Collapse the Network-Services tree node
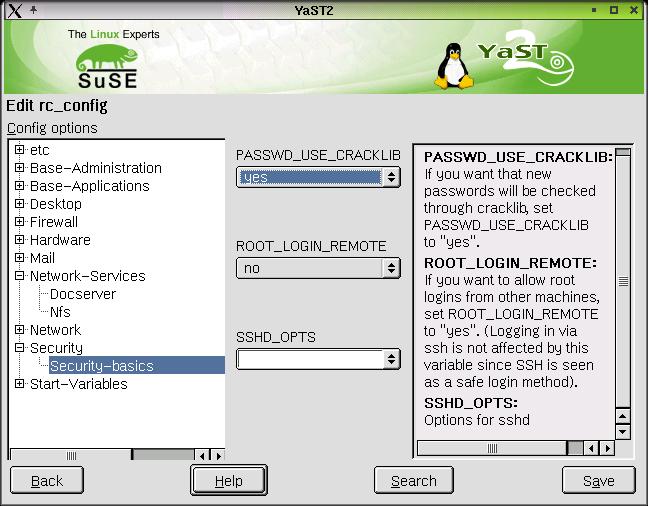The width and height of the screenshot is (648, 506). tap(19, 276)
